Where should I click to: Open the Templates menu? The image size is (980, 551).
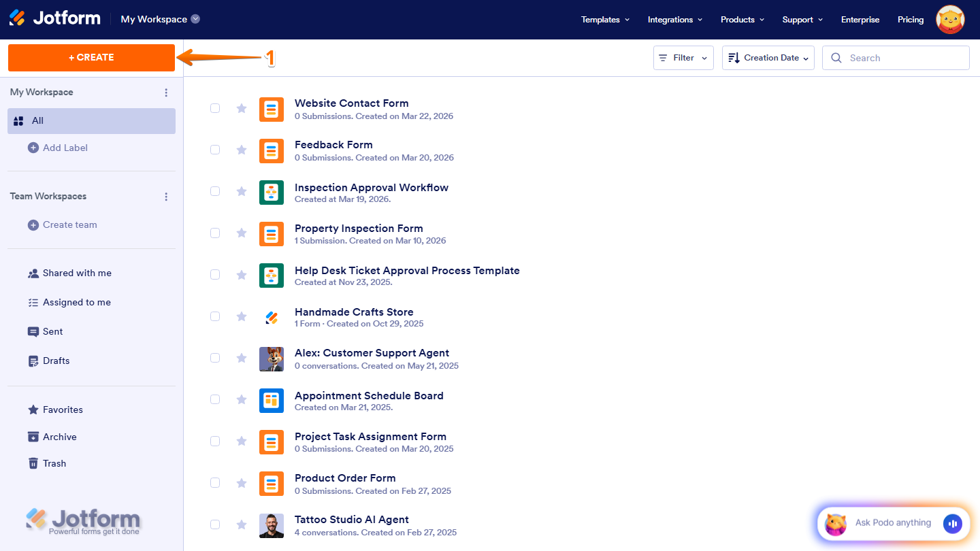click(x=604, y=20)
